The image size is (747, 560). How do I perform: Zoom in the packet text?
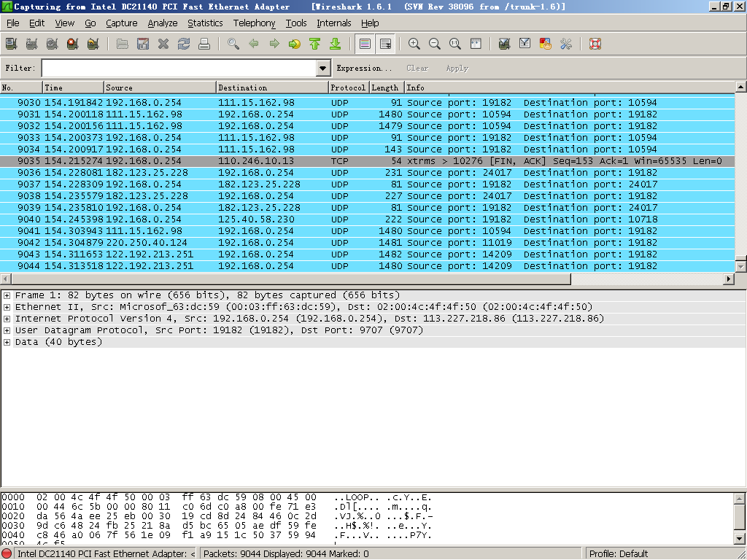pyautogui.click(x=414, y=44)
